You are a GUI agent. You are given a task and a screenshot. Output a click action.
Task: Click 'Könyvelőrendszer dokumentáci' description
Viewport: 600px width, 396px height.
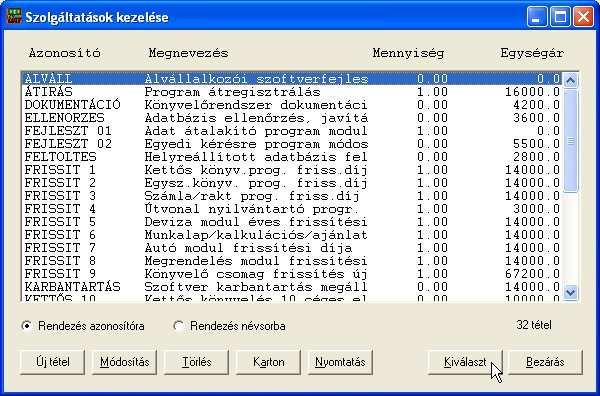[x=256, y=105]
